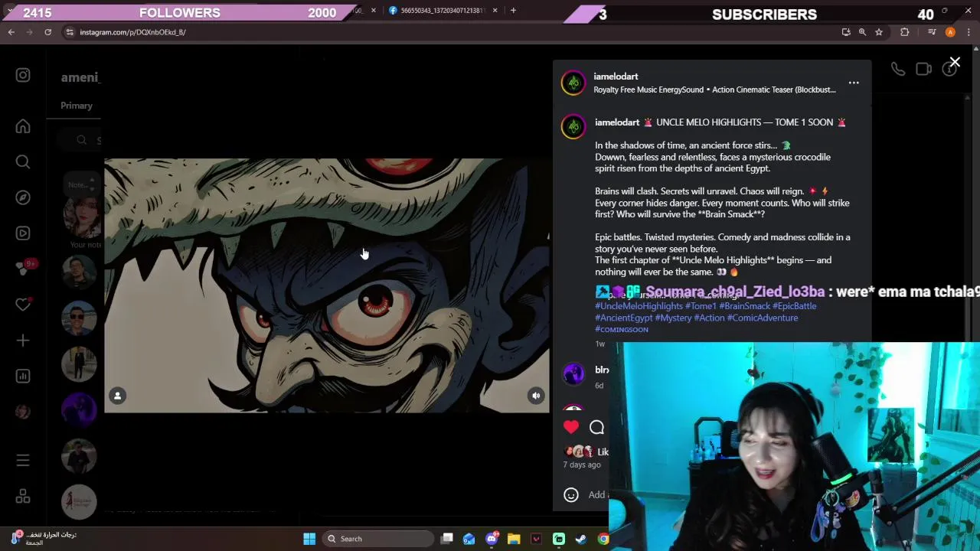Open Outlook mail from the taskbar

[x=469, y=539]
